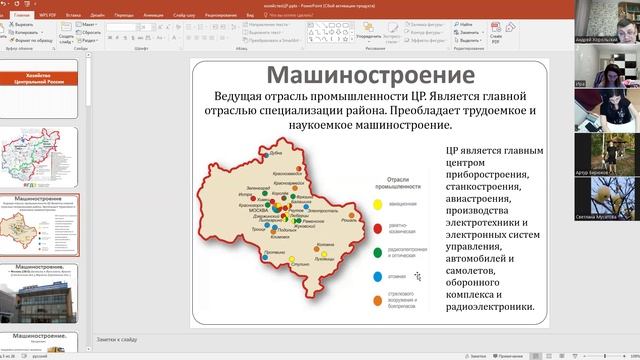Click zoom in plus button in status bar
The height and width of the screenshot is (360, 640).
pos(624,356)
